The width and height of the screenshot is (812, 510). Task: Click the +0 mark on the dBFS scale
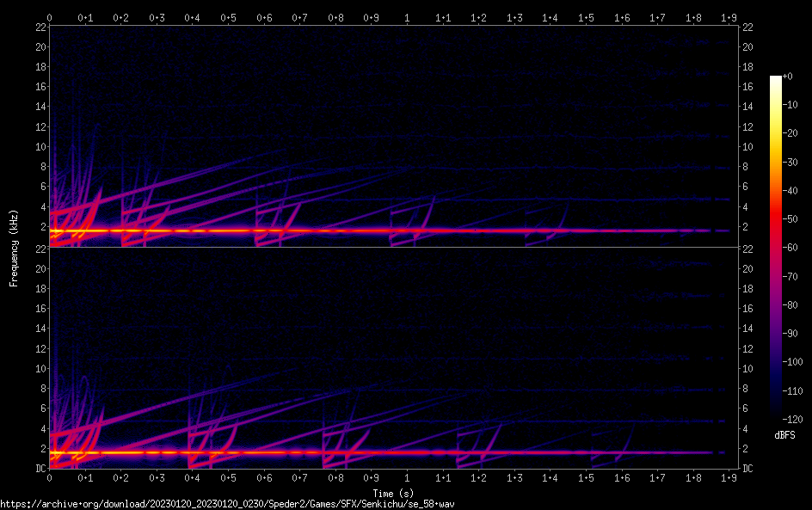point(788,77)
